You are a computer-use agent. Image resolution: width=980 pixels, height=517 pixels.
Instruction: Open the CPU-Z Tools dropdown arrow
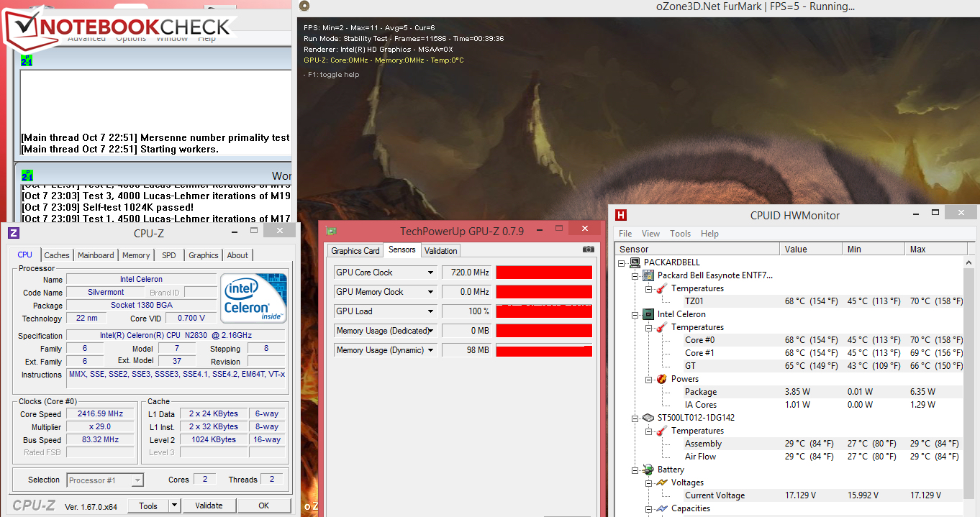pos(174,505)
